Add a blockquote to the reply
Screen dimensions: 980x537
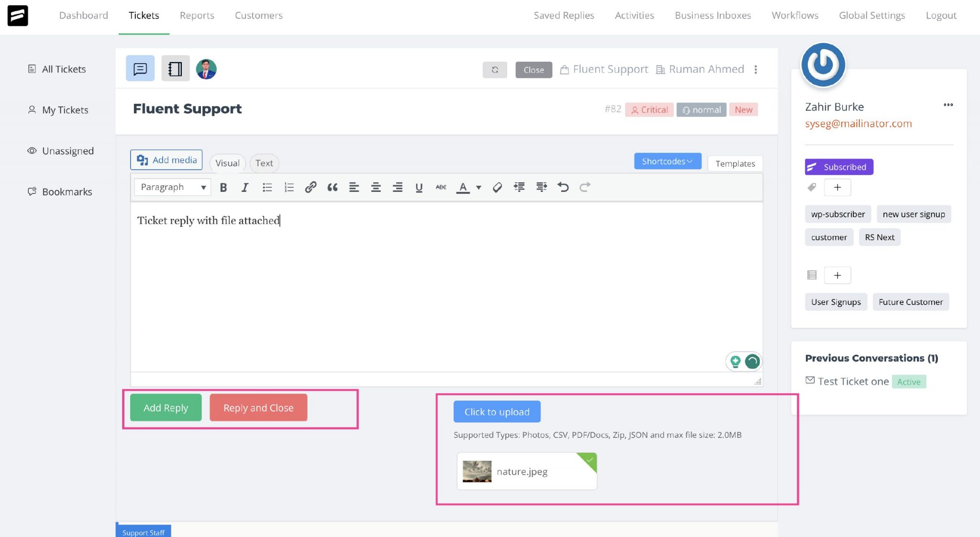(x=332, y=187)
